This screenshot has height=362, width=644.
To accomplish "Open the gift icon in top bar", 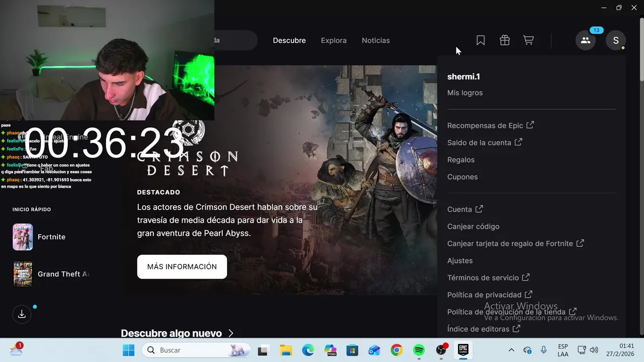I will [505, 40].
